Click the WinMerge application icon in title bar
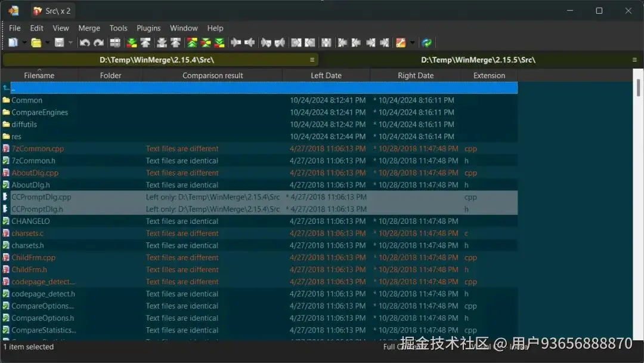This screenshot has width=644, height=363. tap(14, 11)
